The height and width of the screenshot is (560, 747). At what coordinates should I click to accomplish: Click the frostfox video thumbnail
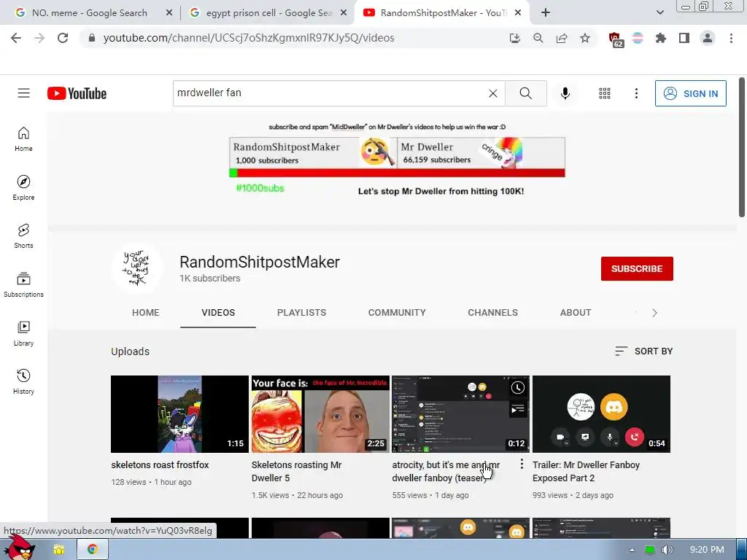pos(179,414)
